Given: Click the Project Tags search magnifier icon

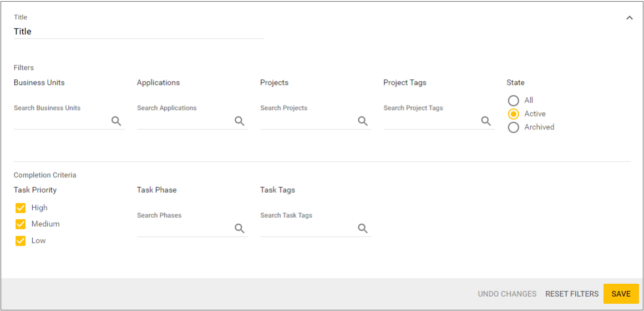Looking at the screenshot, I should point(486,121).
